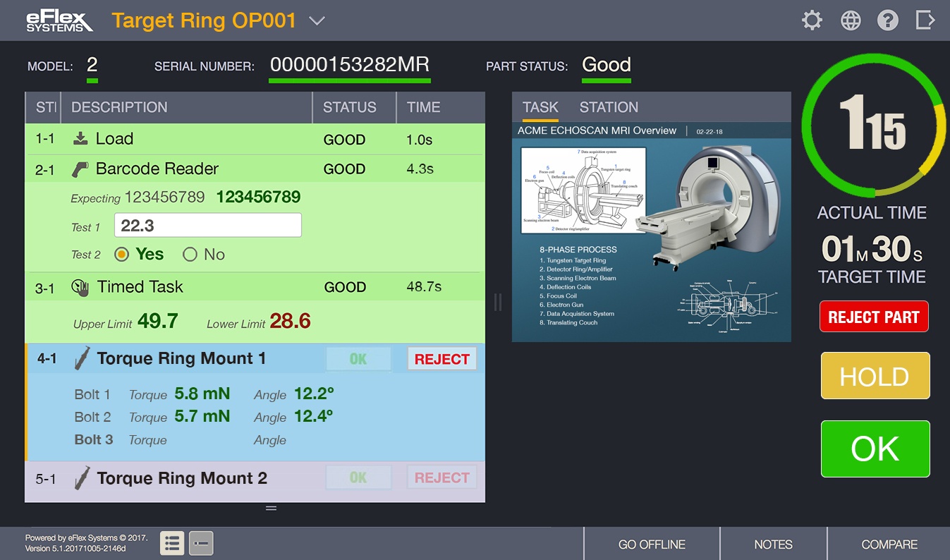Click REJECT for Torque Ring Mount 1

[x=442, y=359]
